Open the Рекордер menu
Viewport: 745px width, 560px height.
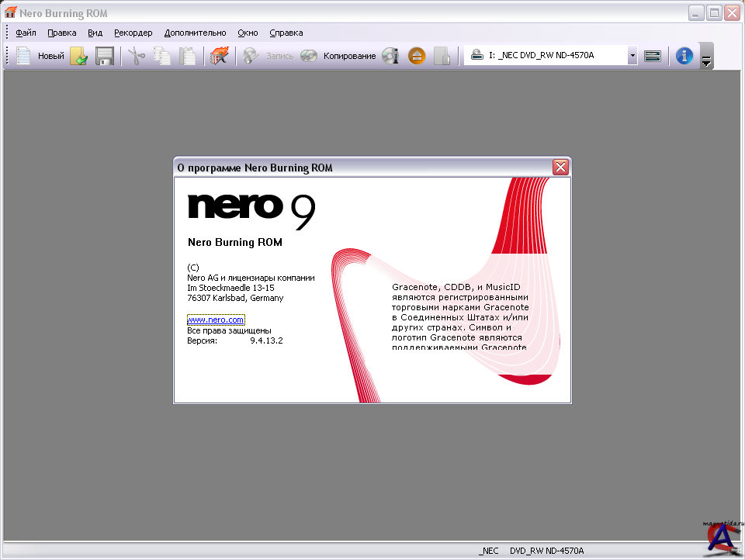[x=133, y=33]
